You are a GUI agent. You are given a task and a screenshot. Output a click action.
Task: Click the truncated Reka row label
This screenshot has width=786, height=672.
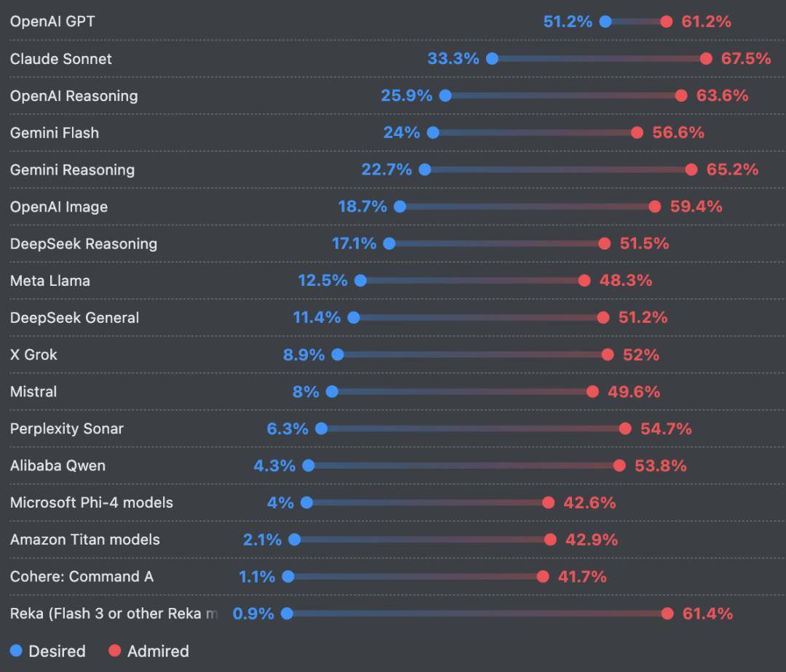pyautogui.click(x=114, y=613)
